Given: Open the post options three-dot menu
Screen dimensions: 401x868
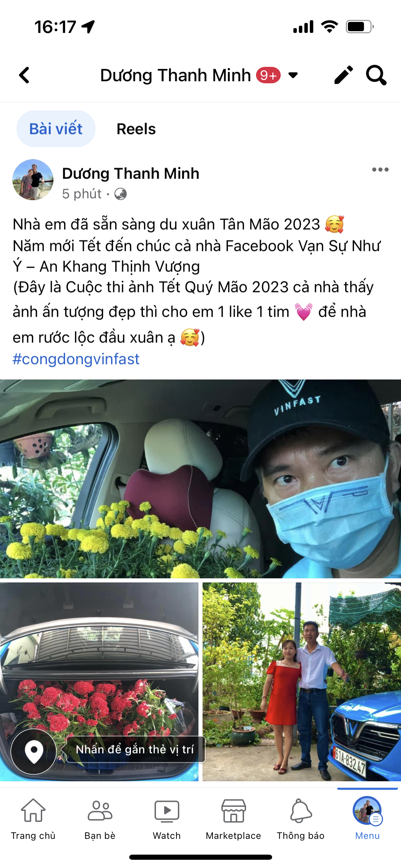Looking at the screenshot, I should coord(380,169).
